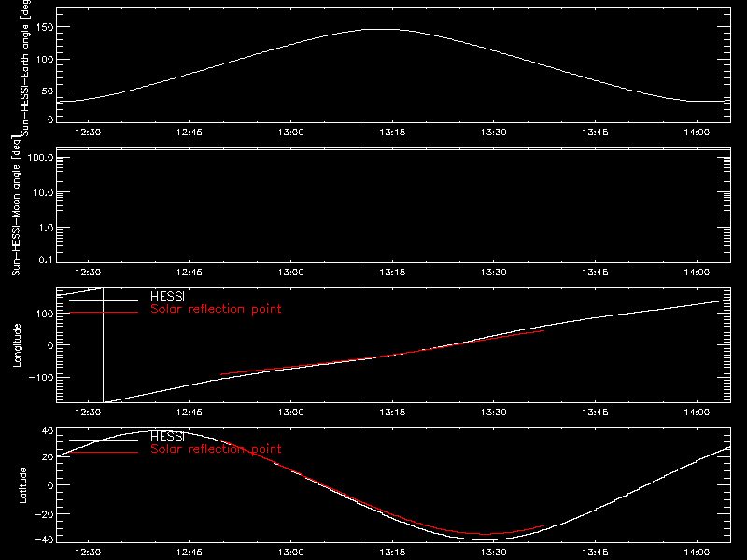Click the 13:30 time label under Moon angle plot
747x560 pixels.
point(494,273)
